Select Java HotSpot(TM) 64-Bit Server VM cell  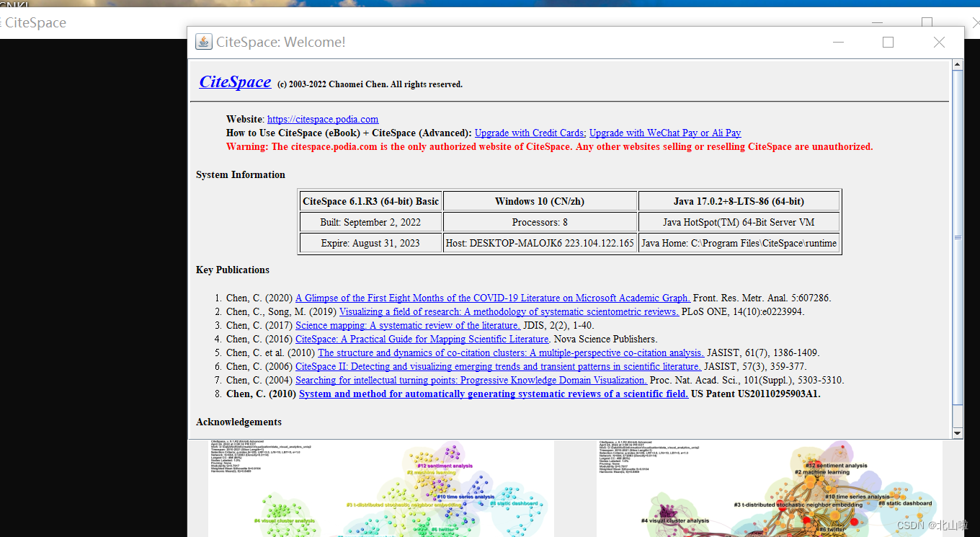(x=739, y=222)
